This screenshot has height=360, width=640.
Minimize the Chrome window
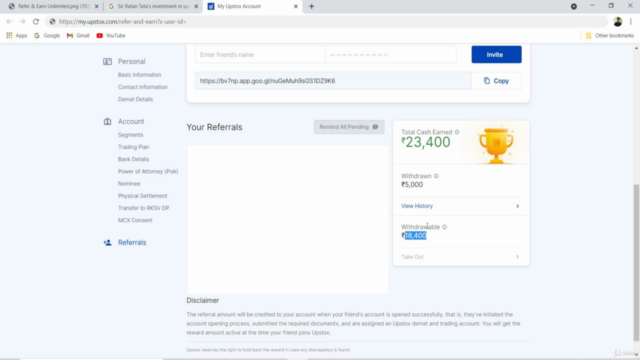pyautogui.click(x=592, y=6)
